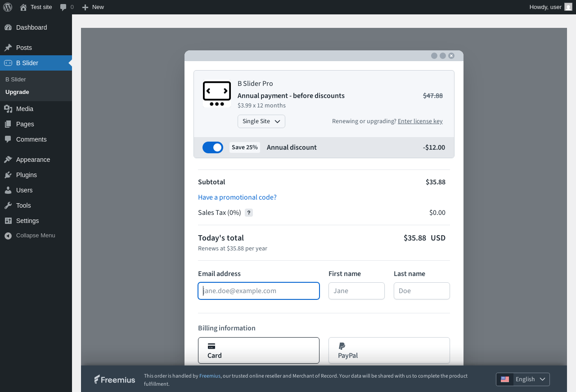Click the Tools wrench icon
This screenshot has height=392, width=576.
(8, 205)
